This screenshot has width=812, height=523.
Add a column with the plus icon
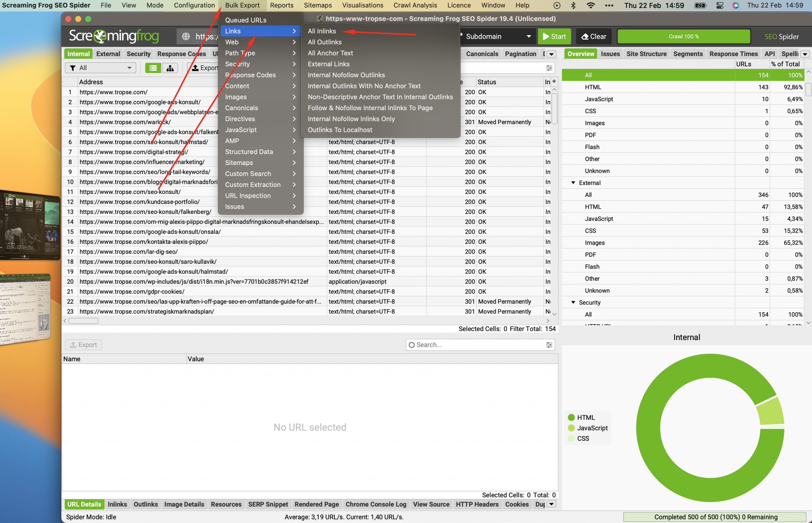[x=554, y=81]
